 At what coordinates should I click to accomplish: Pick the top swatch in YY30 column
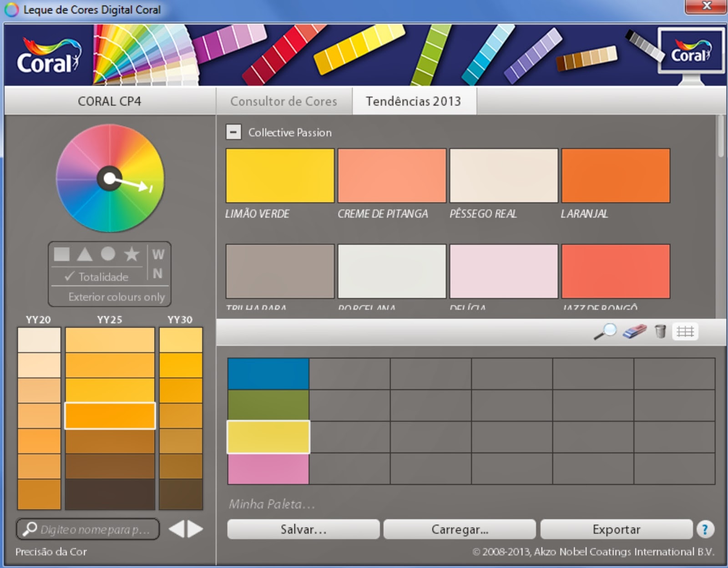pos(181,340)
